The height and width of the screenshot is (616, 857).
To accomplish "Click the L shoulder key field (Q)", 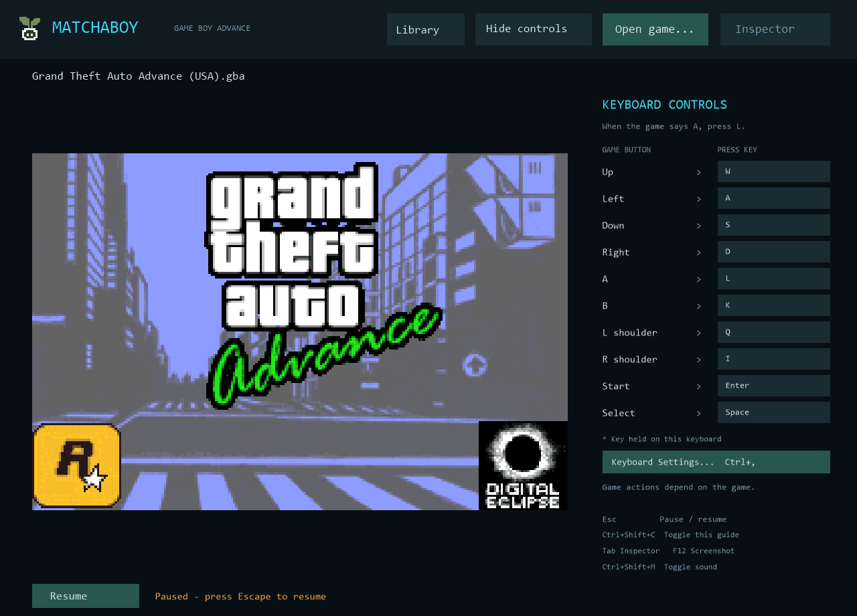I will (774, 332).
